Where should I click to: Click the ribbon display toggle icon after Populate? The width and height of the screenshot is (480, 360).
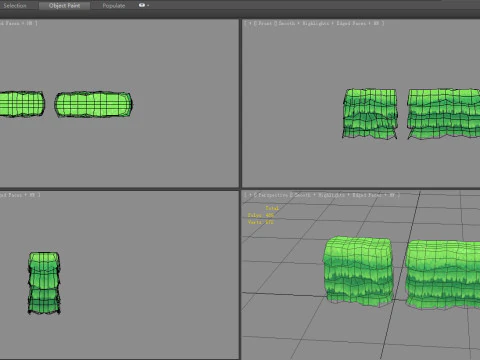pyautogui.click(x=142, y=5)
